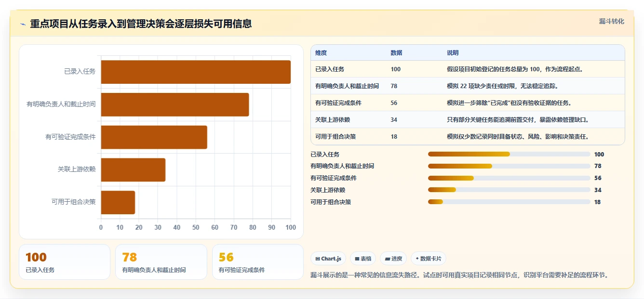
Task: Click the 维度 column header
Action: pyautogui.click(x=321, y=53)
